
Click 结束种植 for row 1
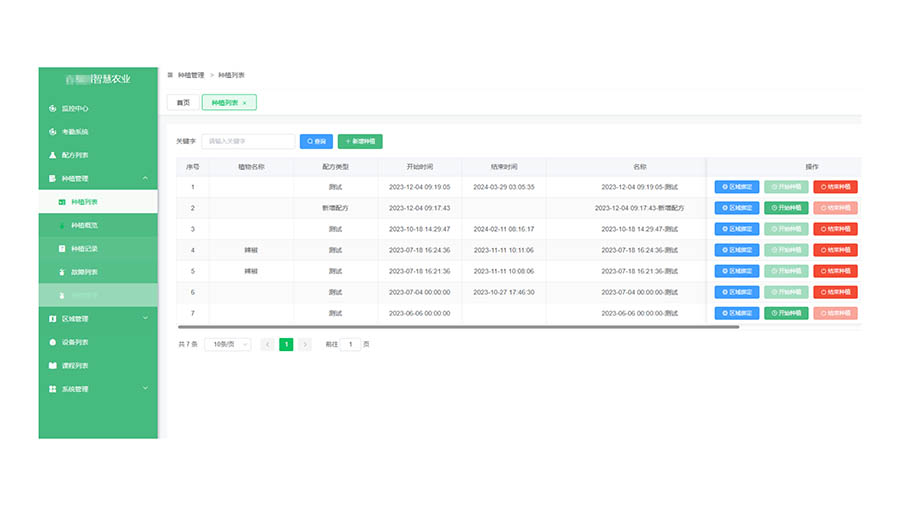click(836, 187)
